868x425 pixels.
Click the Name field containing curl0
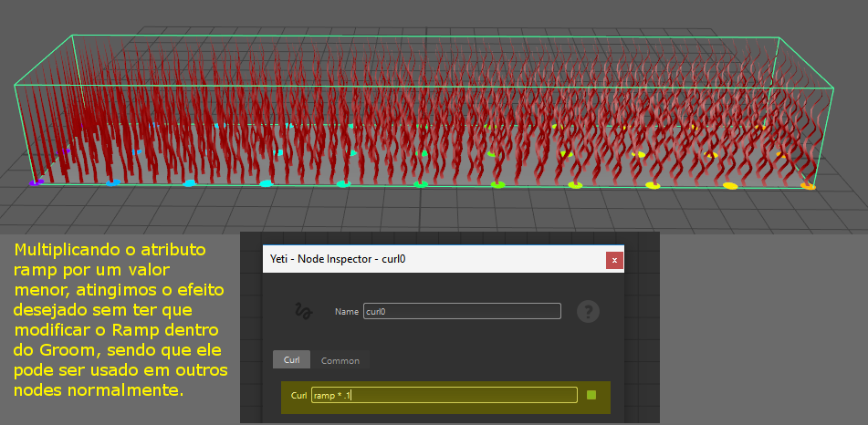tap(462, 312)
